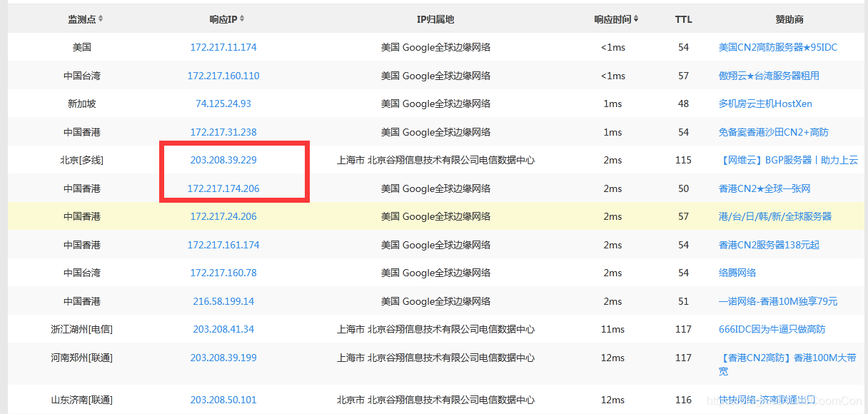Screen dimensions: 868x414
Task: Select 中国台湾 in the 172.217.160.78 row
Action: click(x=82, y=273)
